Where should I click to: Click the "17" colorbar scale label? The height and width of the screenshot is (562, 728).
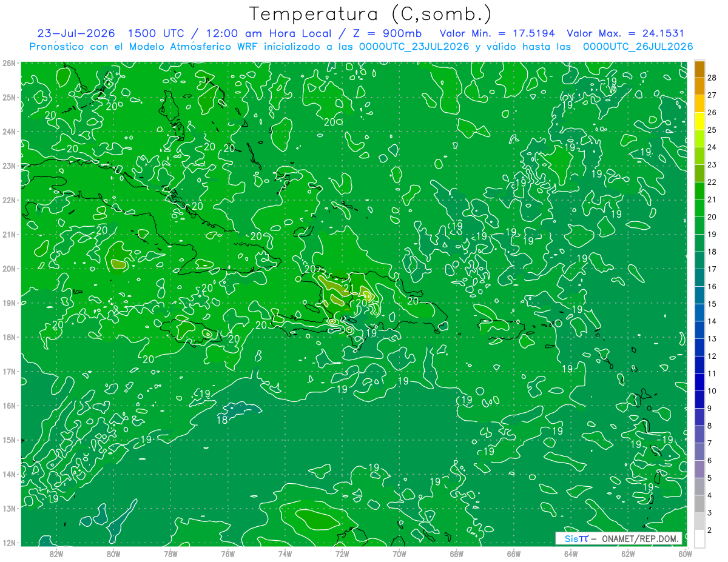712,269
